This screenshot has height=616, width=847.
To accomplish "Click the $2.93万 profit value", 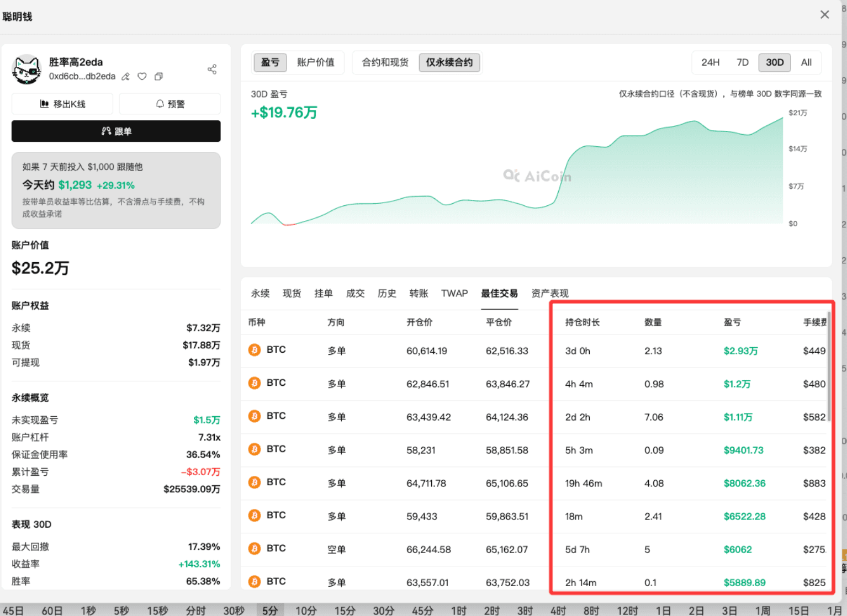I will [x=740, y=351].
